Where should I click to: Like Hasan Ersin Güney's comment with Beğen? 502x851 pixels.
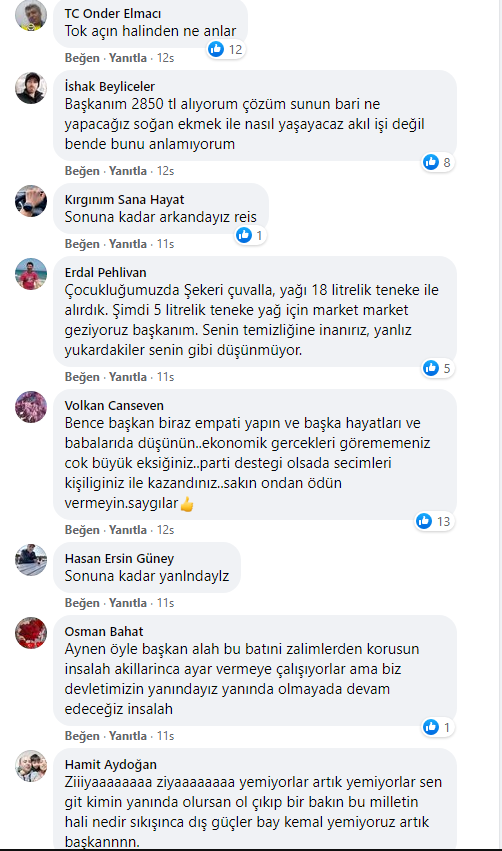click(82, 603)
